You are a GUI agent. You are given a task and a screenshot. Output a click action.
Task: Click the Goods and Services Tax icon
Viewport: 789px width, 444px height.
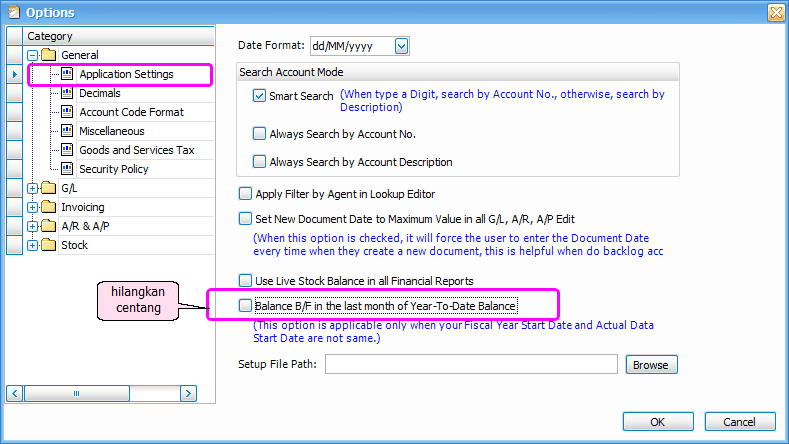67,150
